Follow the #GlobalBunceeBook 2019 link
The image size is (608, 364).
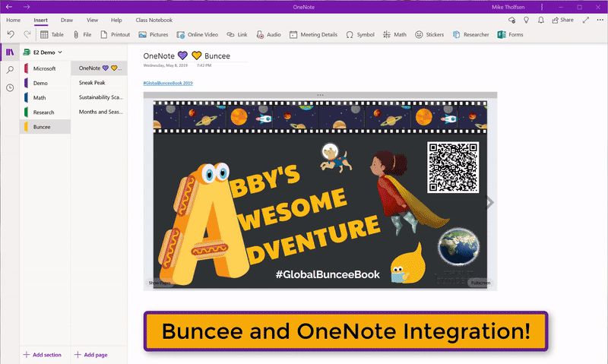[x=168, y=83]
